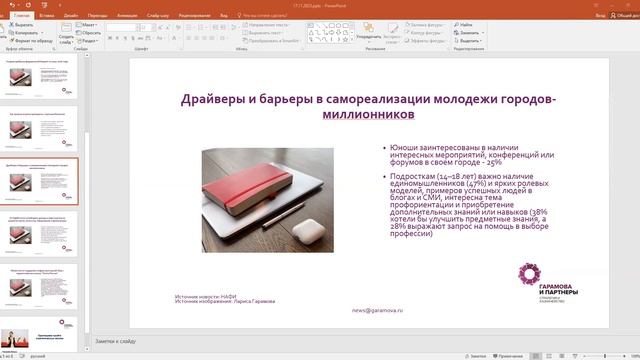Expand Эффекты фигуры dropdown
The height and width of the screenshot is (360, 640).
(425, 41)
